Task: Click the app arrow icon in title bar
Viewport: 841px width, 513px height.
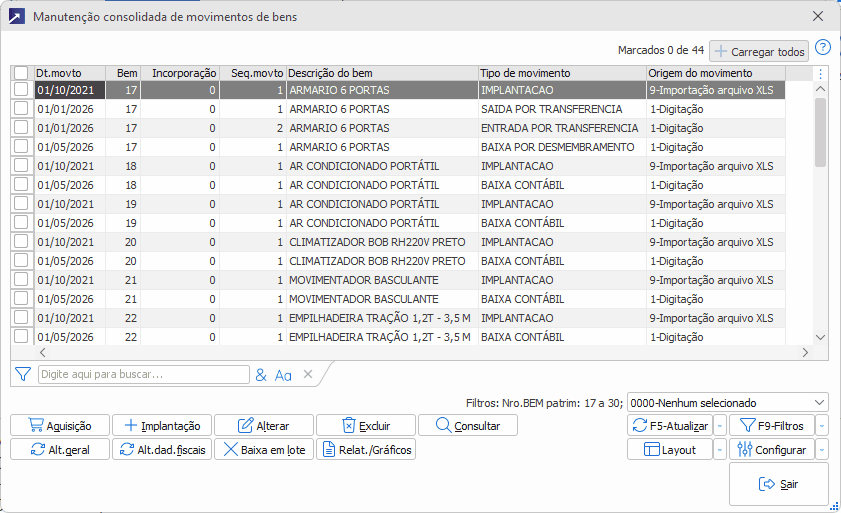Action: click(17, 17)
